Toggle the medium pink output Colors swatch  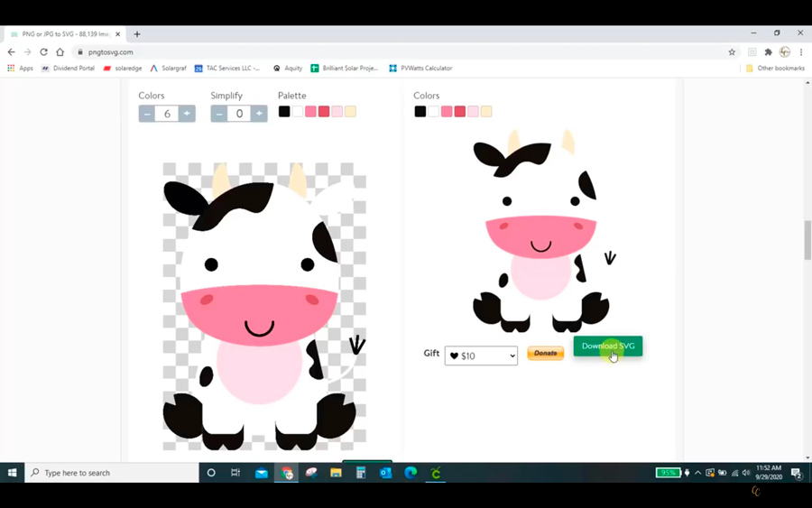coord(447,111)
